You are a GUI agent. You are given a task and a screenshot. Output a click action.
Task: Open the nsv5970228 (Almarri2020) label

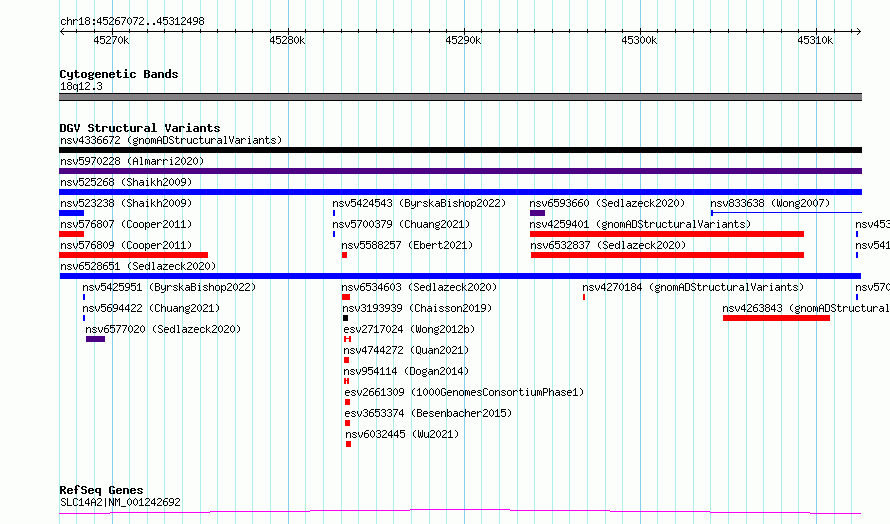click(x=132, y=161)
